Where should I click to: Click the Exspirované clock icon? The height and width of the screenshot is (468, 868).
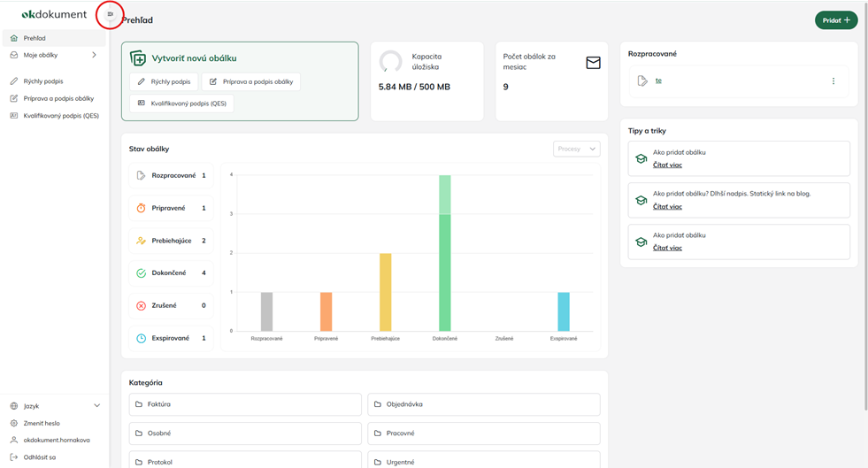[141, 338]
